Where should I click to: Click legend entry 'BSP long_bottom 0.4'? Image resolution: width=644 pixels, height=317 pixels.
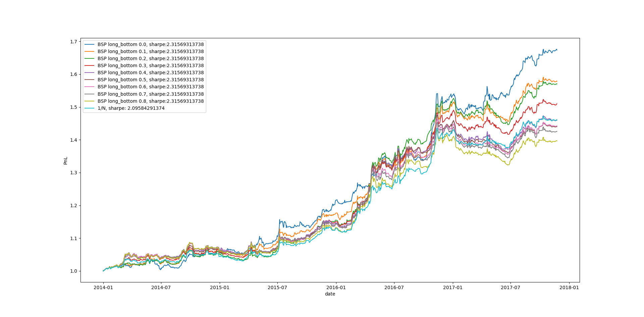coord(144,73)
